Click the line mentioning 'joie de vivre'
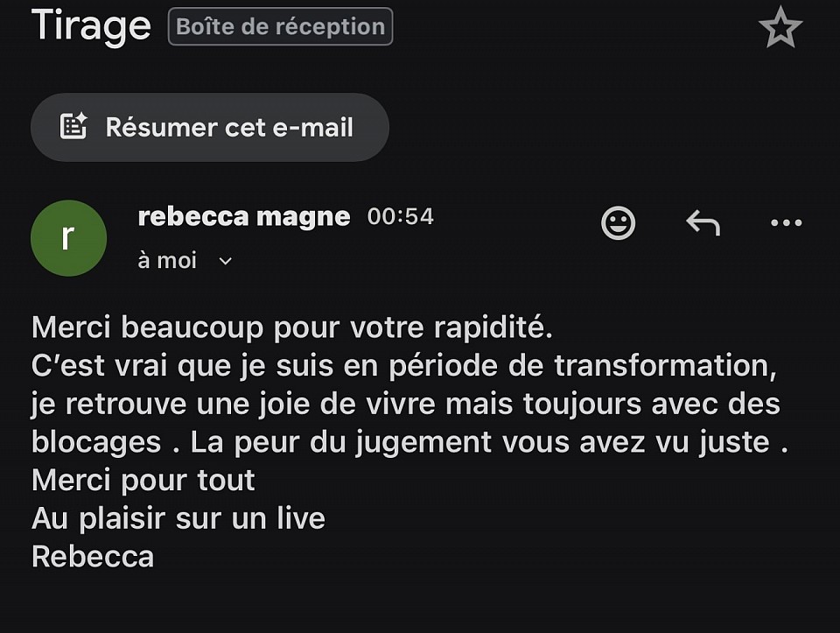840x633 pixels. pos(405,404)
